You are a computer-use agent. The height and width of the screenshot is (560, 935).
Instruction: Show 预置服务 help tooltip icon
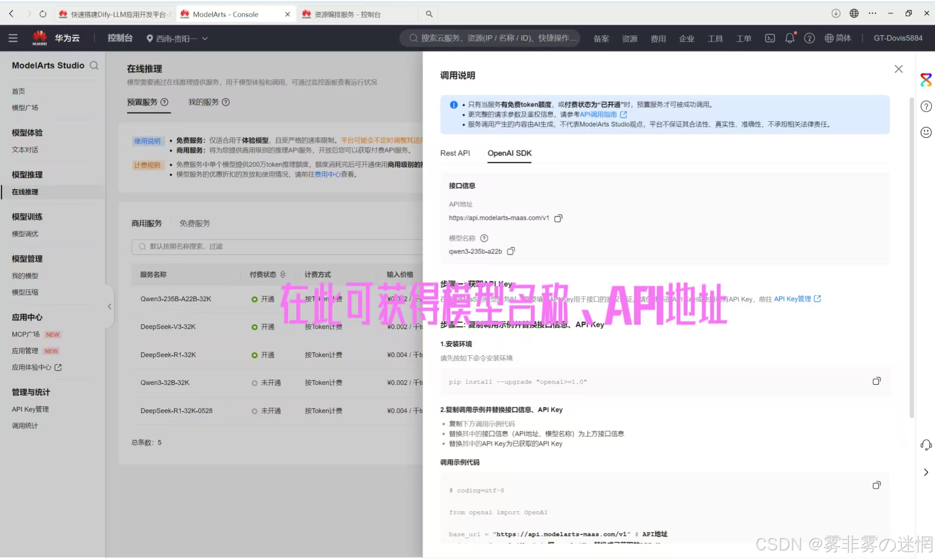tap(165, 102)
